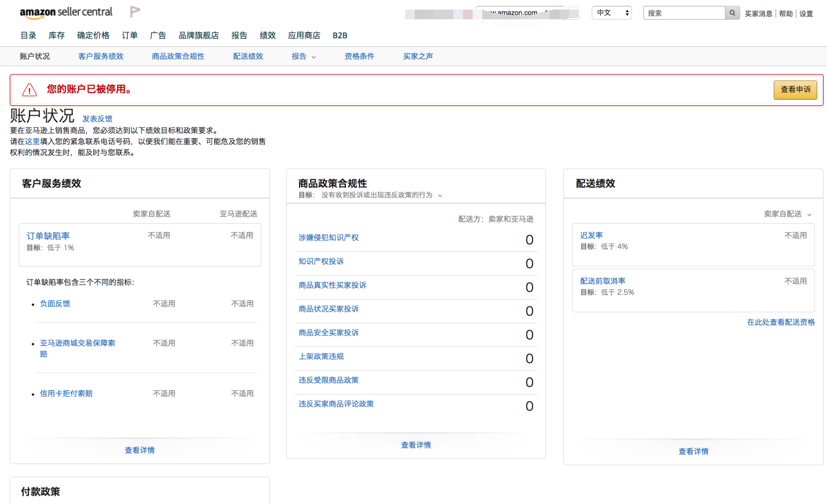The width and height of the screenshot is (827, 504).
Task: Open the 违反受限商品政策 link
Action: click(x=329, y=381)
